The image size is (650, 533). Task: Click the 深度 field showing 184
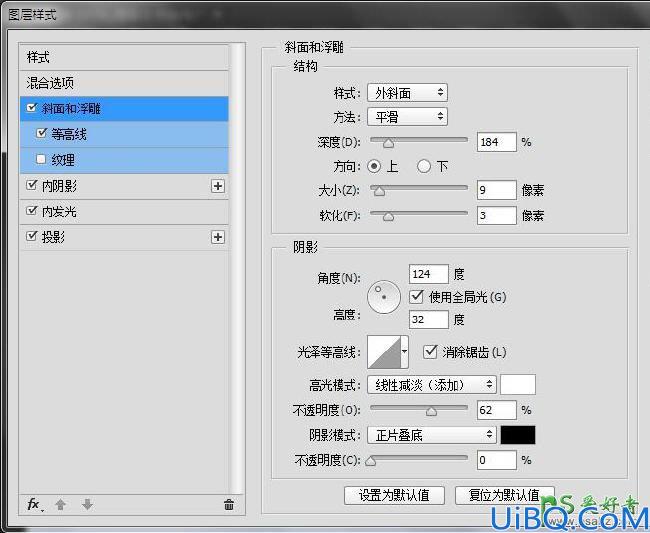click(x=497, y=142)
